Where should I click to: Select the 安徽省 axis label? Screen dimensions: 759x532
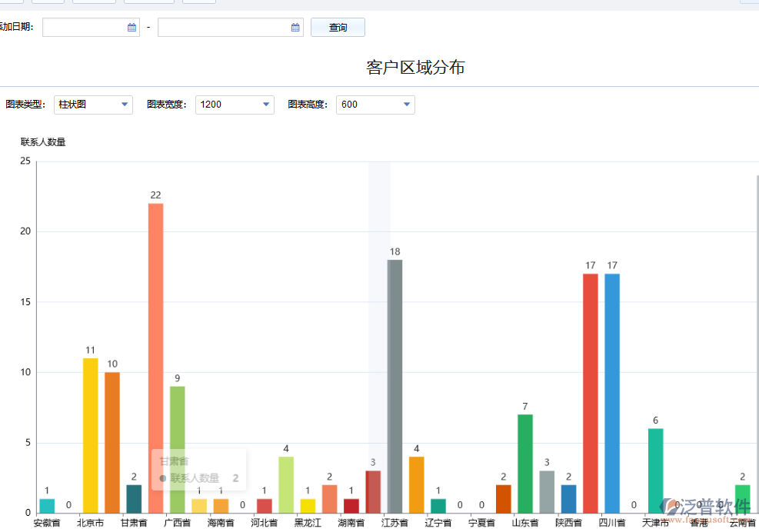[47, 521]
